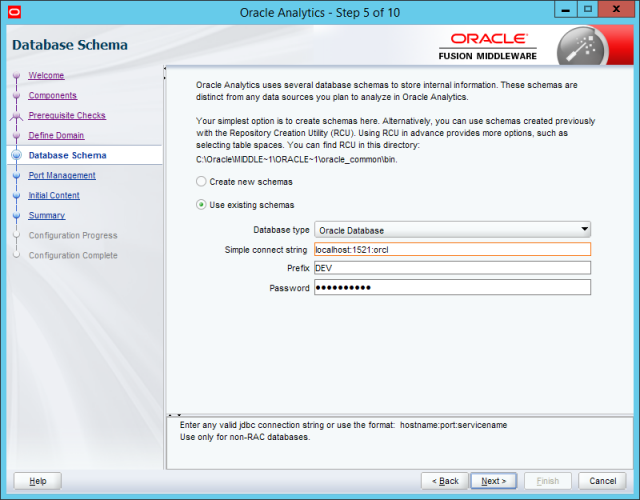The image size is (640, 500).
Task: Click the Cancel button
Action: click(602, 481)
